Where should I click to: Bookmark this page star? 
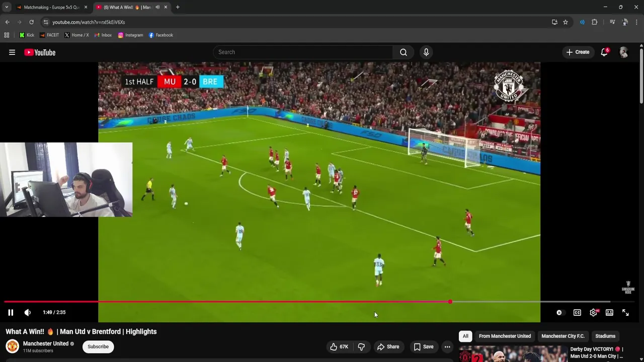566,22
